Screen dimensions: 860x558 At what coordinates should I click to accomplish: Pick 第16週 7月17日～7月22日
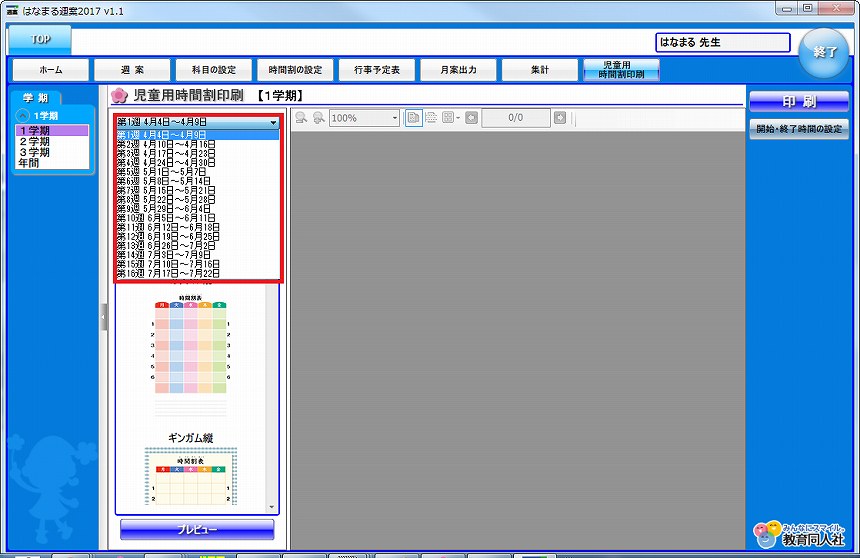tap(197, 273)
